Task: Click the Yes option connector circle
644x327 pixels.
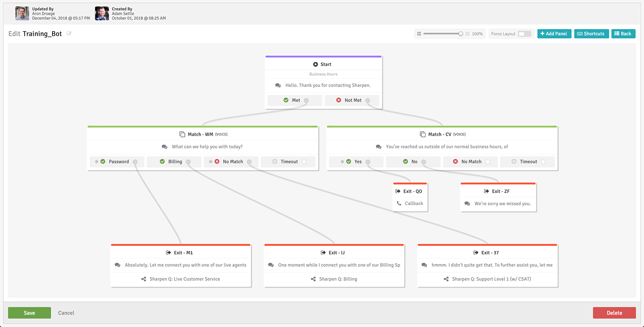Action: [x=368, y=162]
